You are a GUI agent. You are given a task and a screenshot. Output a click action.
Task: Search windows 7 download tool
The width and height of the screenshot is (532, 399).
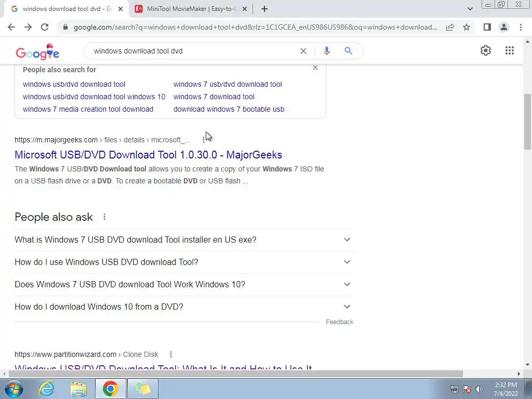click(214, 97)
